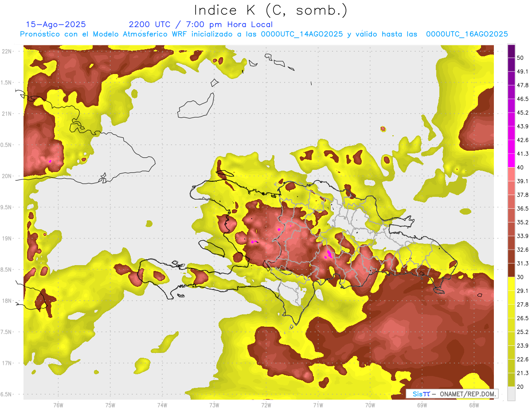Viewport: 532px width, 411px height.
Task: Click the longitude label "73W"
Action: (x=214, y=405)
